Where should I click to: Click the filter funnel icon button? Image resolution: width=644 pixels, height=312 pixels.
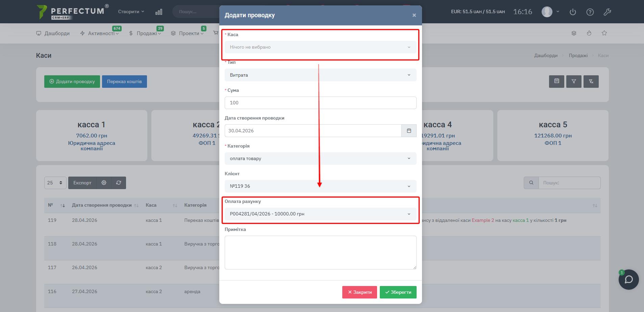(x=574, y=81)
